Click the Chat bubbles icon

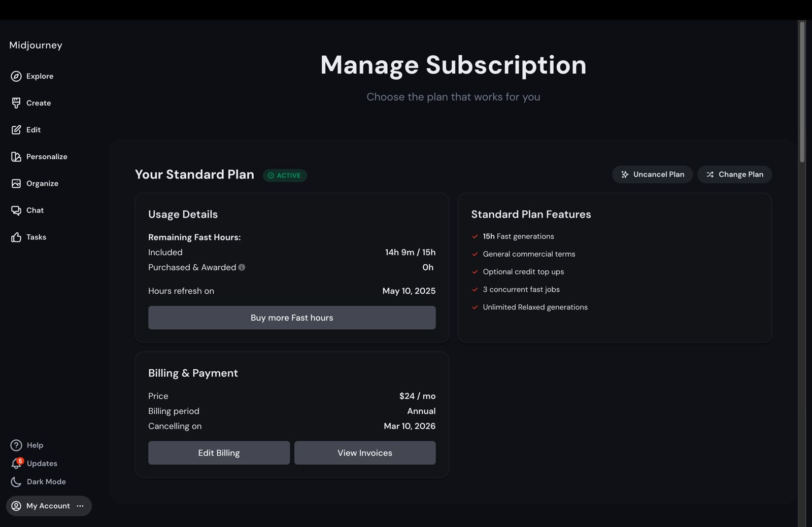coord(16,210)
